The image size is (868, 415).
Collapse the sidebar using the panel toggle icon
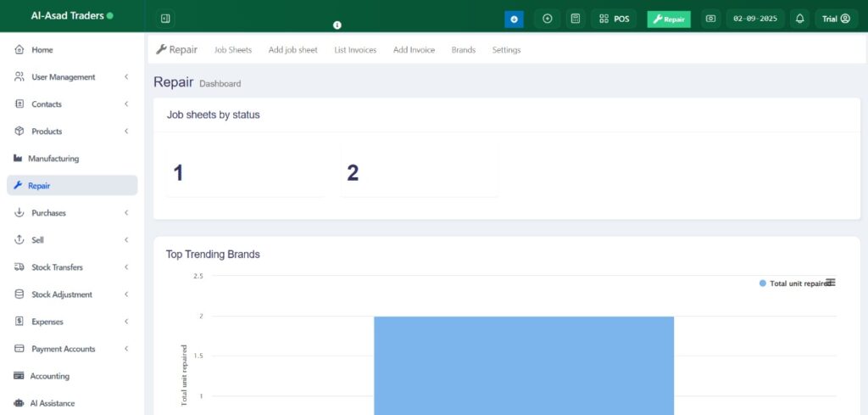[165, 19]
